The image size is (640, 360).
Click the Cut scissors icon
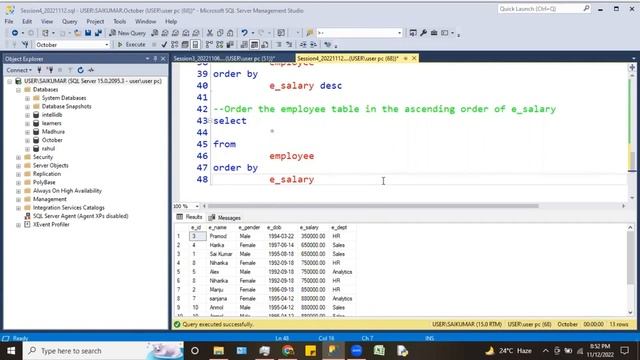point(210,33)
